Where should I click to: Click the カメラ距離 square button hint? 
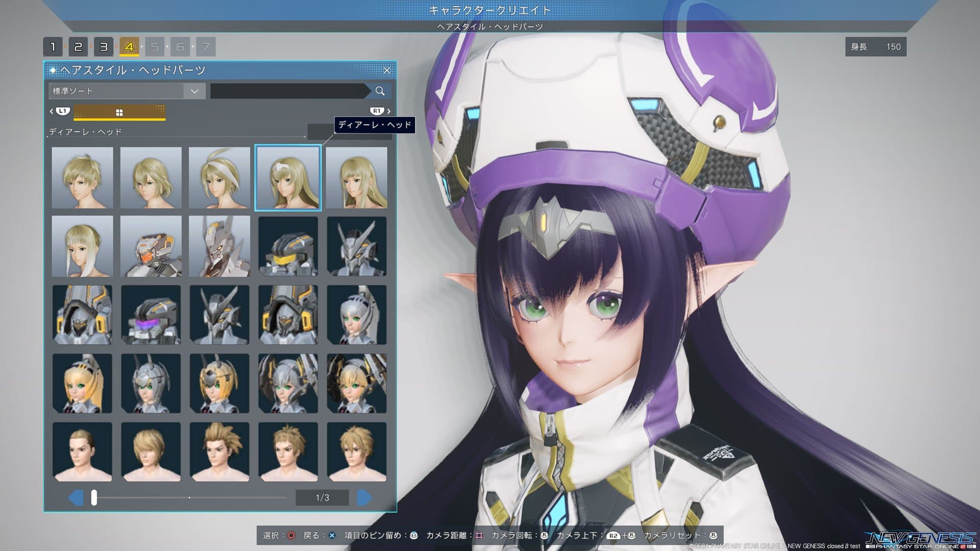[x=455, y=535]
